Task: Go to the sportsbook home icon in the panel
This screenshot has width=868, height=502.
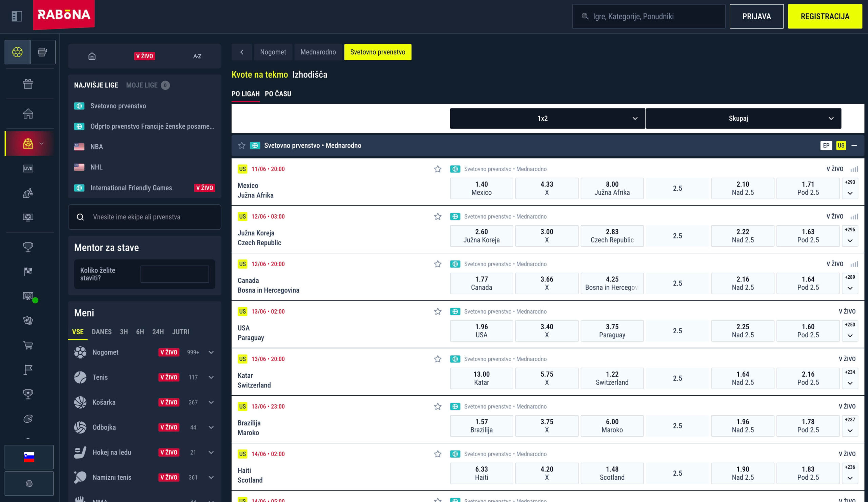Action: [92, 56]
